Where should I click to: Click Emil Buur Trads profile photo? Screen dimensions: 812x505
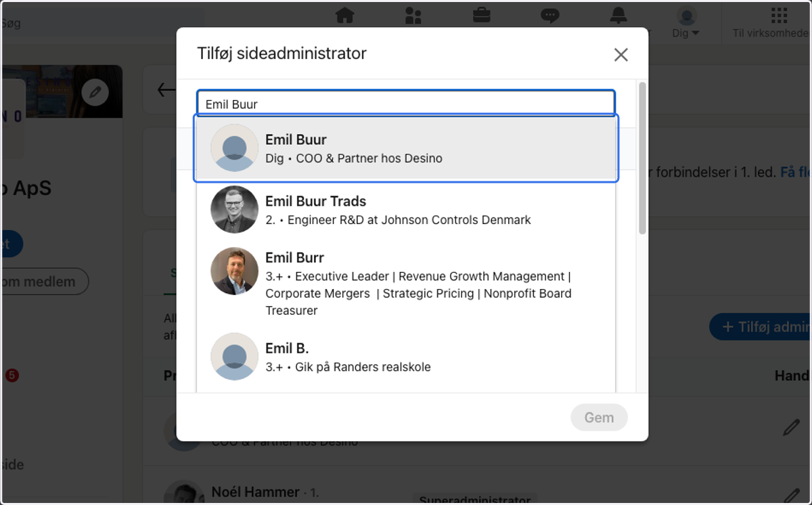(x=234, y=210)
